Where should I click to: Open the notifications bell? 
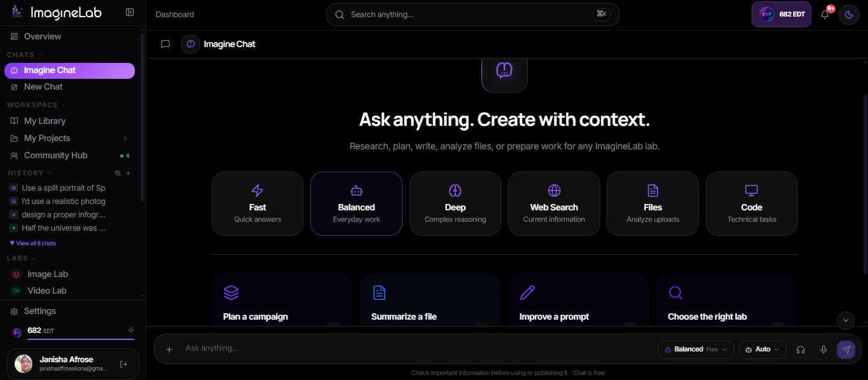tap(825, 14)
